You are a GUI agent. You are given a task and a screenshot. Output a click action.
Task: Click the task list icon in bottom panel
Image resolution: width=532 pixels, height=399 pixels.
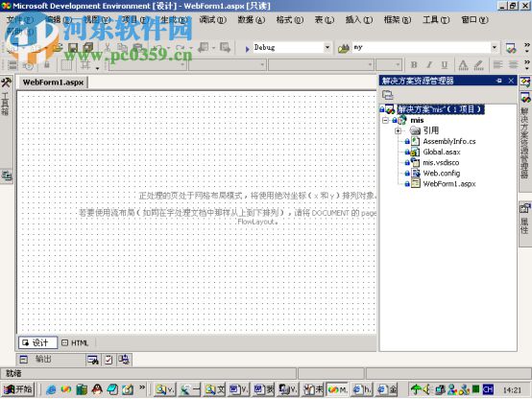click(109, 360)
